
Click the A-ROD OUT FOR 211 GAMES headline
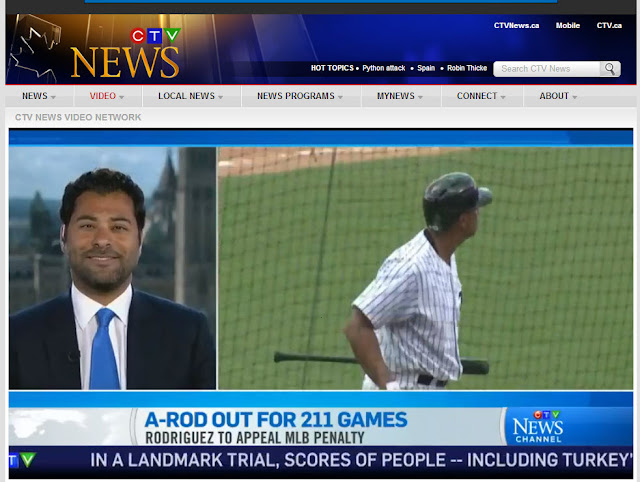(276, 420)
